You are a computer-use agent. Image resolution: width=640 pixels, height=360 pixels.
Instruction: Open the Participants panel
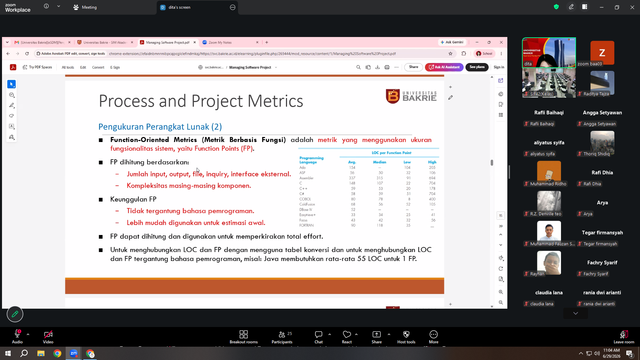(282, 336)
